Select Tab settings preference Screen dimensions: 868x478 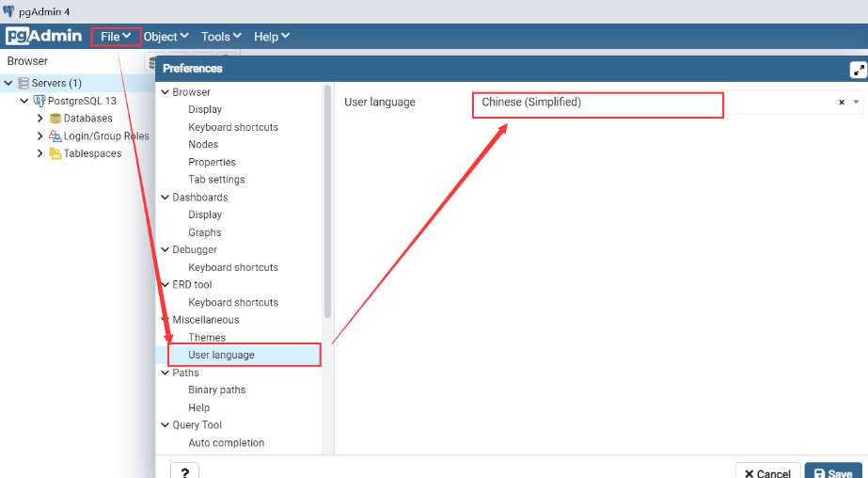(216, 180)
